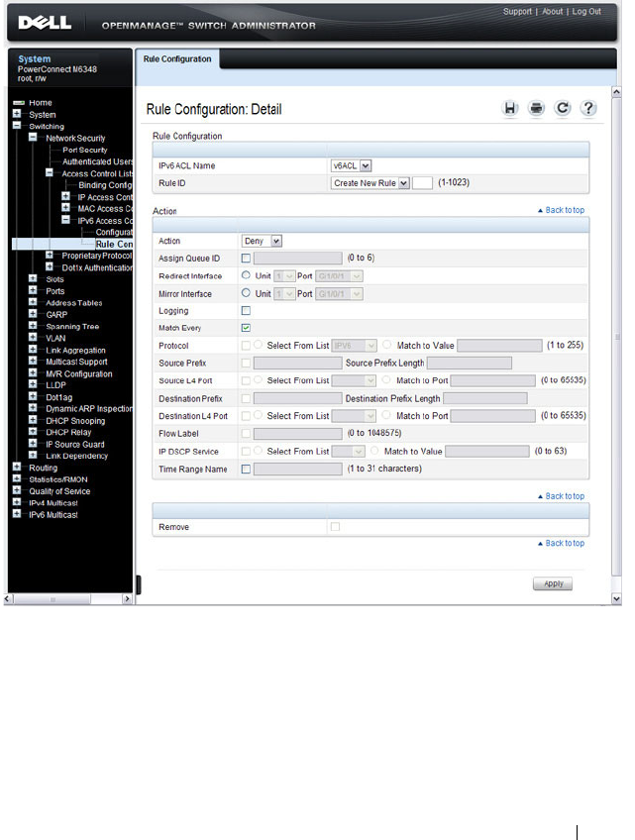
Task: Uncheck the Match Every checkbox
Action: [246, 328]
